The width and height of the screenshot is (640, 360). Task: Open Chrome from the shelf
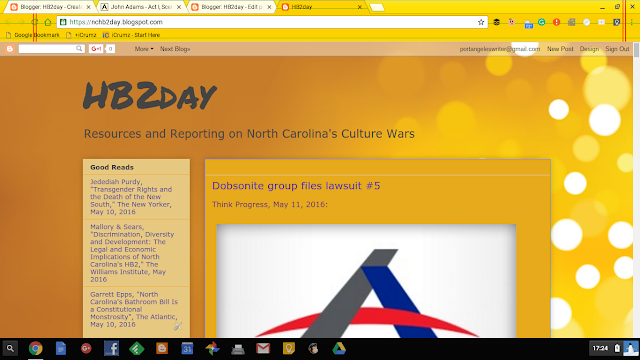point(36,349)
